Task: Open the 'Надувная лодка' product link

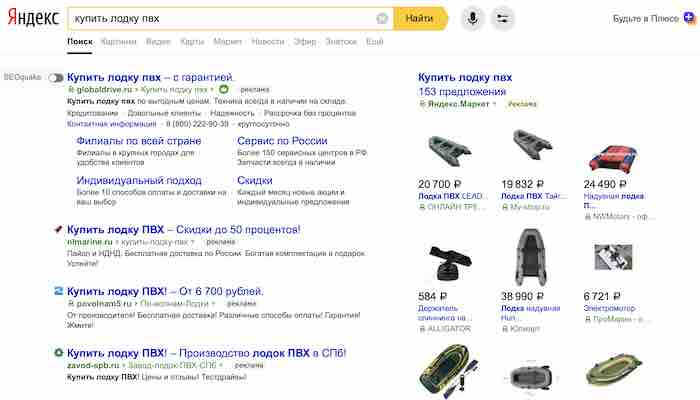Action: pos(614,201)
